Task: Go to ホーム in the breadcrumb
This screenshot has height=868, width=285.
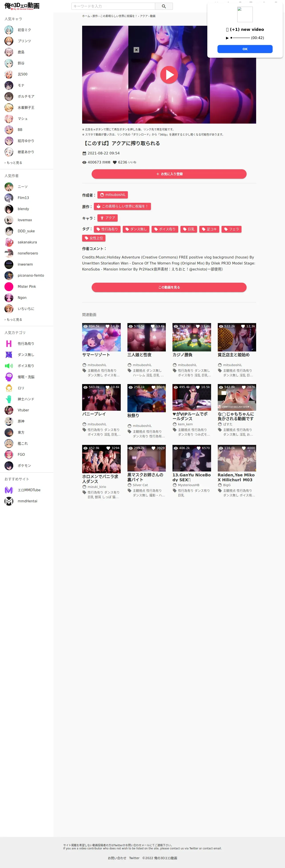Action: click(x=86, y=16)
